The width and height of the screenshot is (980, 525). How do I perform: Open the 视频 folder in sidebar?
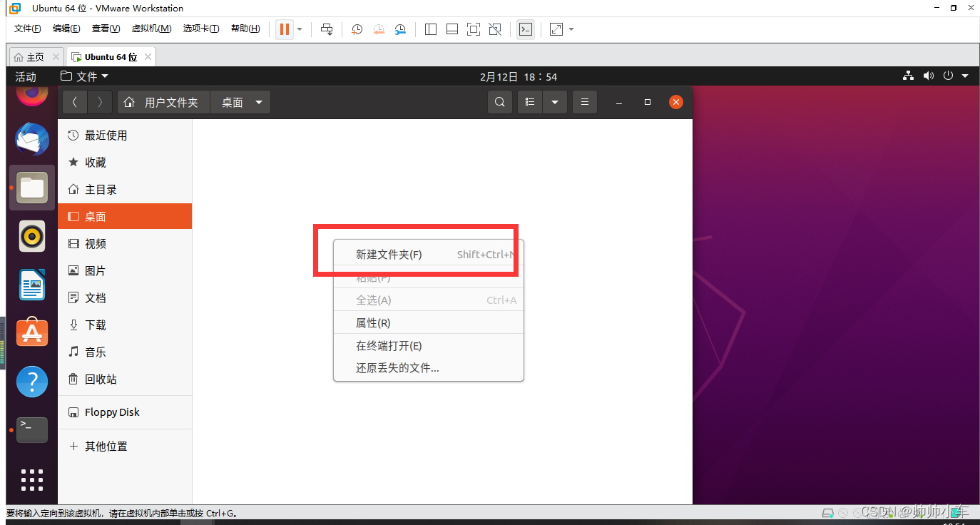[x=125, y=244]
